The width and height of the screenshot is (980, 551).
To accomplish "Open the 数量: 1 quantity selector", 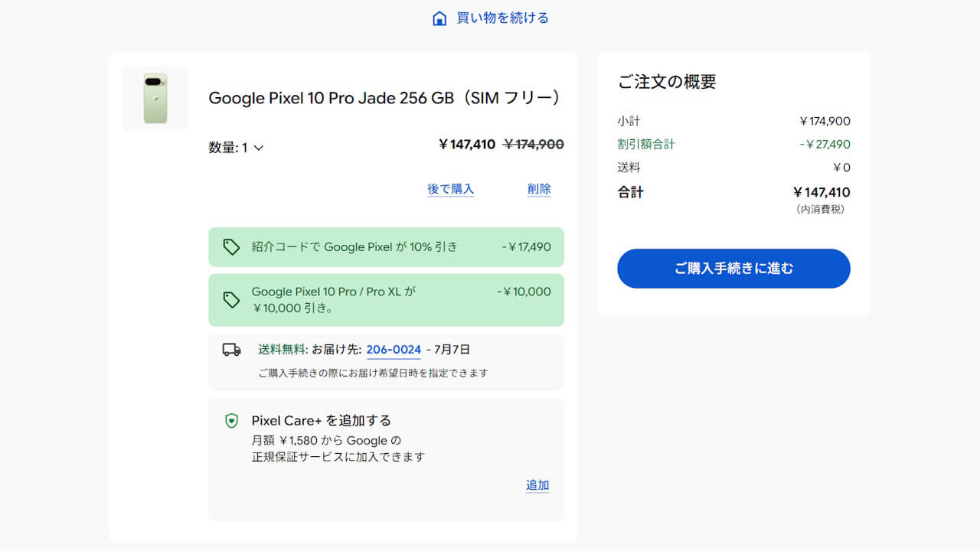I will coord(237,148).
